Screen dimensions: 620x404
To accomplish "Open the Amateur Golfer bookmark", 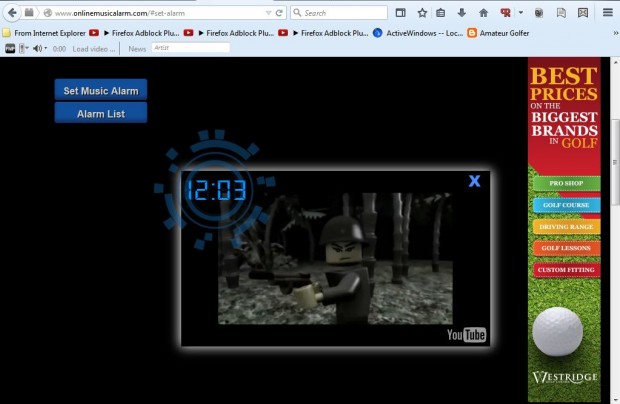I will click(499, 33).
